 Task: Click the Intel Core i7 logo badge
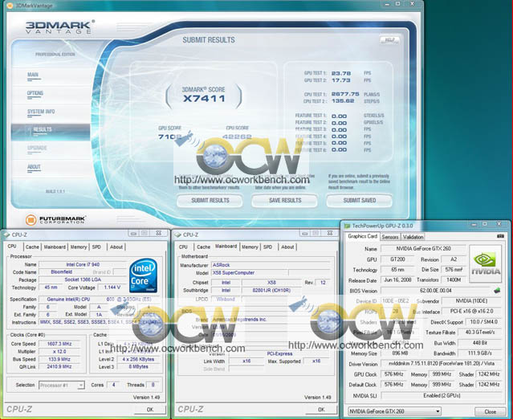[143, 275]
